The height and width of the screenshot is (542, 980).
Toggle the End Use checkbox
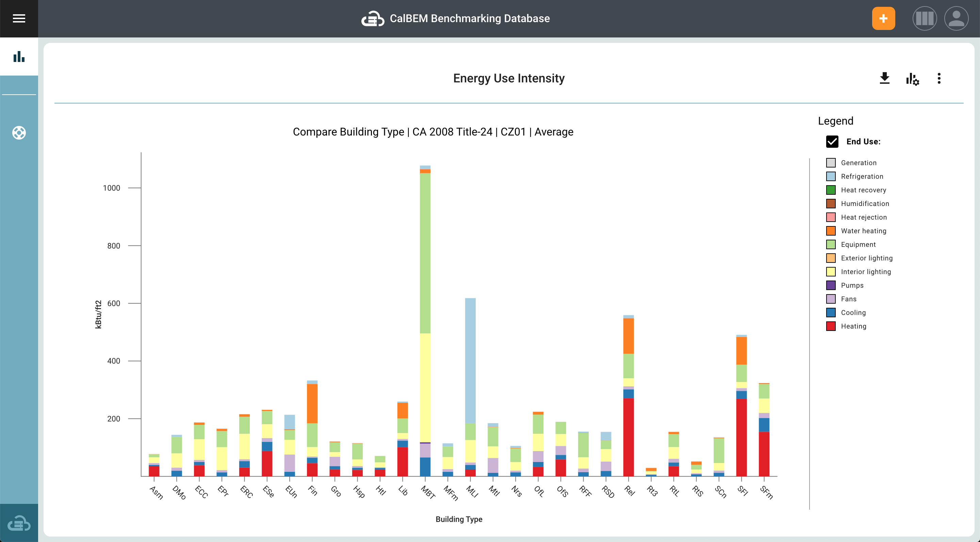tap(833, 142)
